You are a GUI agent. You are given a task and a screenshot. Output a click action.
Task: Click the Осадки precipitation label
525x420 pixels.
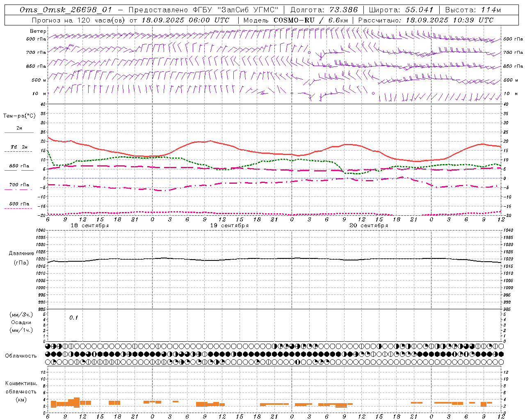tap(21, 322)
